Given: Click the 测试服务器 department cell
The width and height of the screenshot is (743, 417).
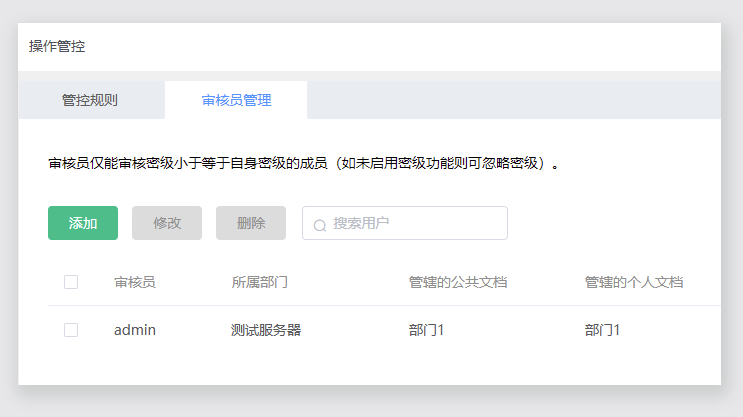Looking at the screenshot, I should [266, 330].
